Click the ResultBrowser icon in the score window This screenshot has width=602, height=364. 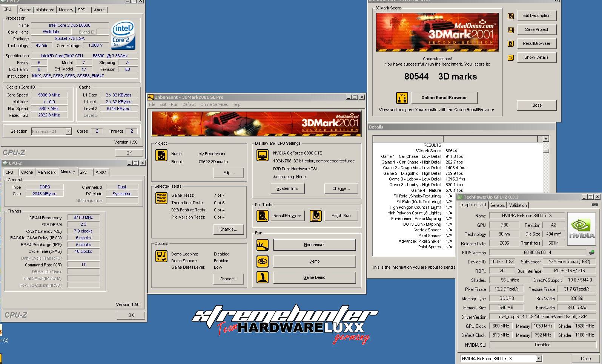pyautogui.click(x=510, y=44)
